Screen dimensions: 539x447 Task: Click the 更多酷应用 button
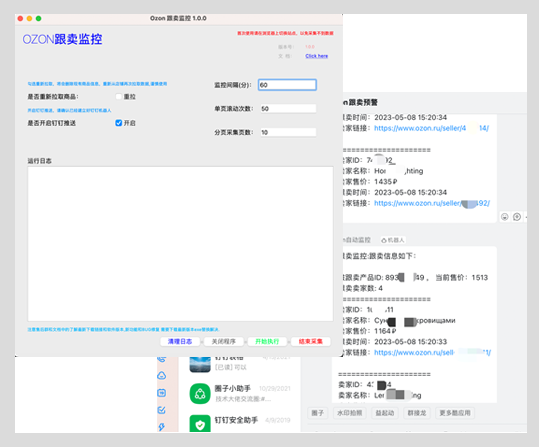(455, 413)
